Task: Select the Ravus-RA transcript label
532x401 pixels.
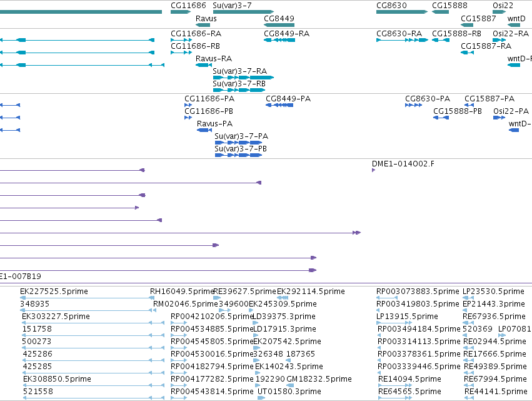Action: click(214, 59)
